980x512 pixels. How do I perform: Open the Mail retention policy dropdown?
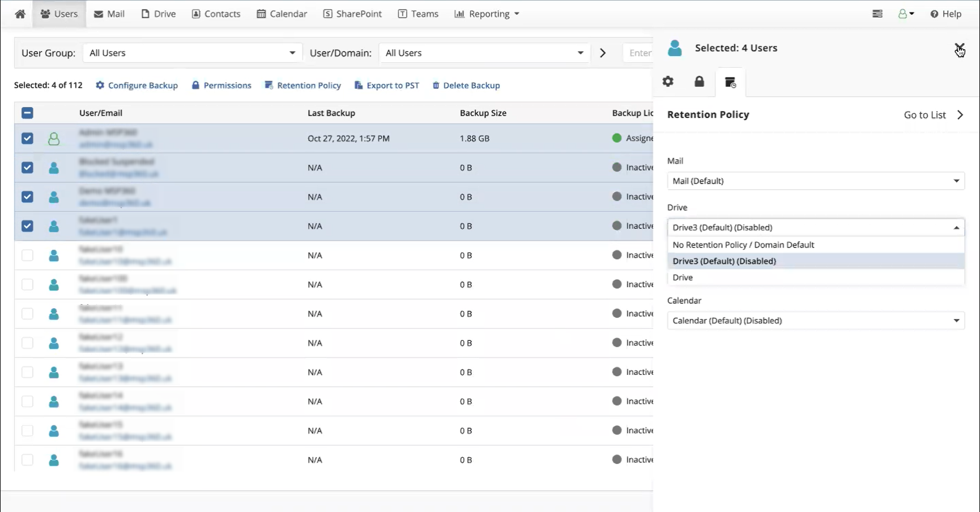tap(816, 181)
